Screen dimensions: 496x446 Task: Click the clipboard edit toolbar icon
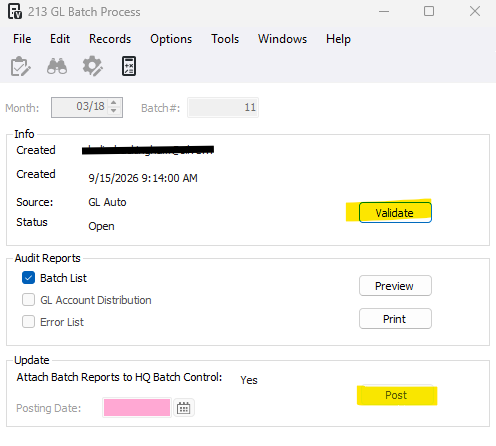pos(20,66)
